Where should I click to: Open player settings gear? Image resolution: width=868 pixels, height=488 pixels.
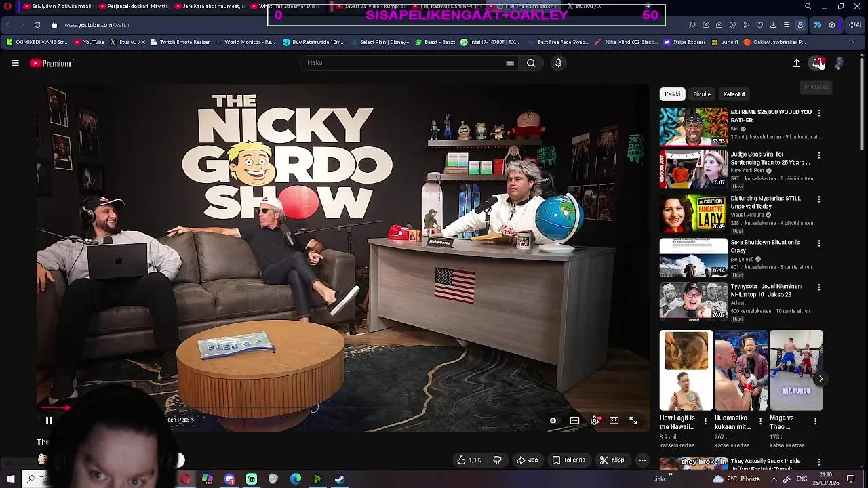tap(595, 420)
